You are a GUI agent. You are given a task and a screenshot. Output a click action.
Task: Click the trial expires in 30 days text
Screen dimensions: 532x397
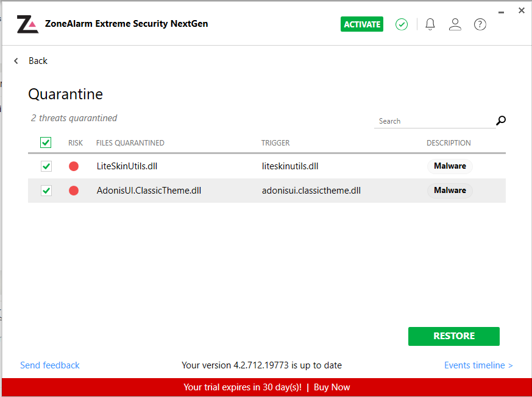243,387
